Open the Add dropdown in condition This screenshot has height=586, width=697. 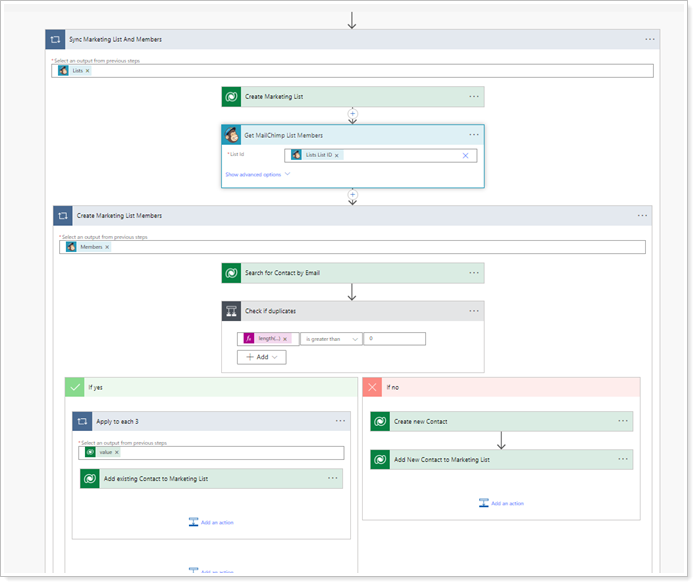pyautogui.click(x=261, y=357)
